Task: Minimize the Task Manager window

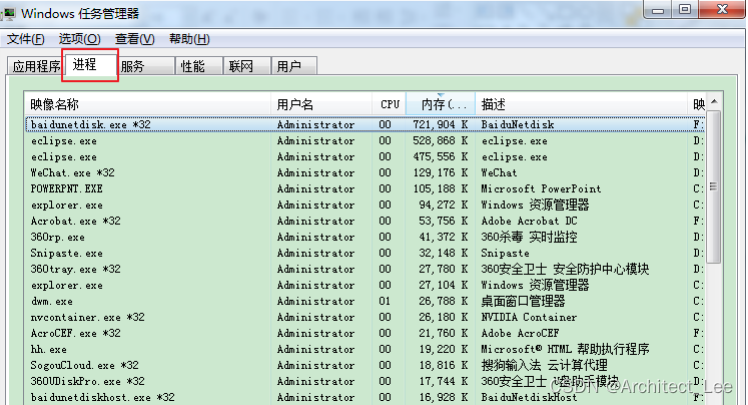Action: coord(658,9)
